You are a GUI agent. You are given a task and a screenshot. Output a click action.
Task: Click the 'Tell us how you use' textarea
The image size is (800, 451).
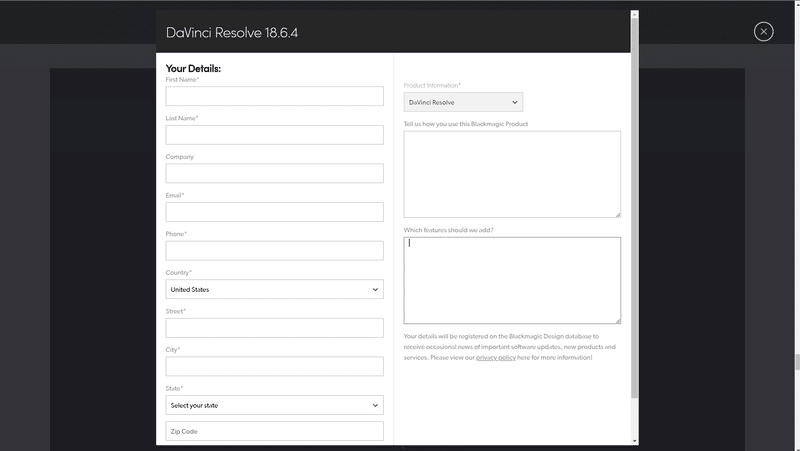tap(512, 174)
